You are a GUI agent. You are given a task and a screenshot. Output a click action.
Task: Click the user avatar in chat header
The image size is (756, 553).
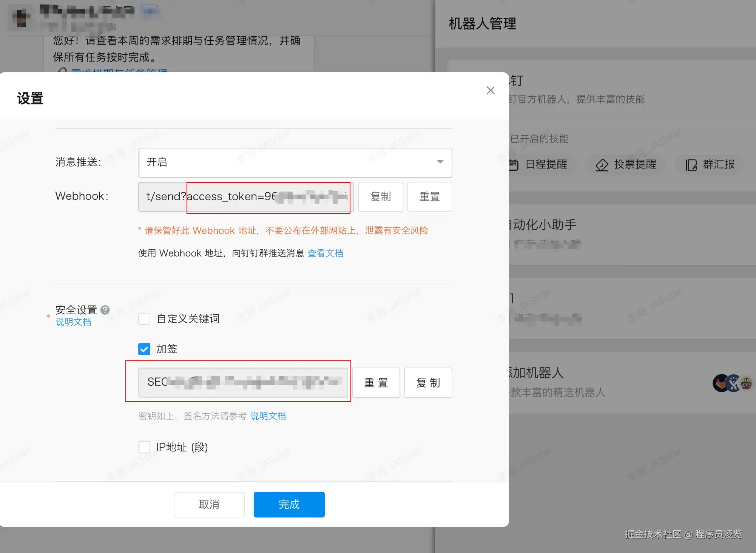21,17
